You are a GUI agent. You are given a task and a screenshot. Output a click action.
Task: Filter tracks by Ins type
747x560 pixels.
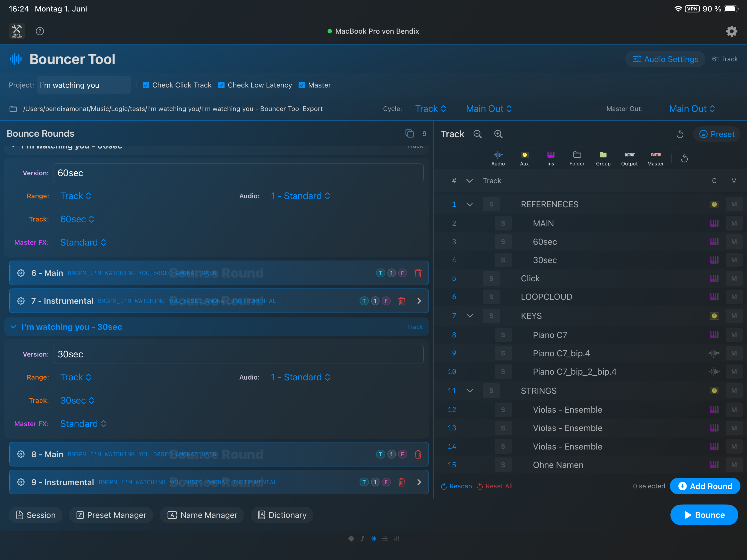(x=551, y=158)
